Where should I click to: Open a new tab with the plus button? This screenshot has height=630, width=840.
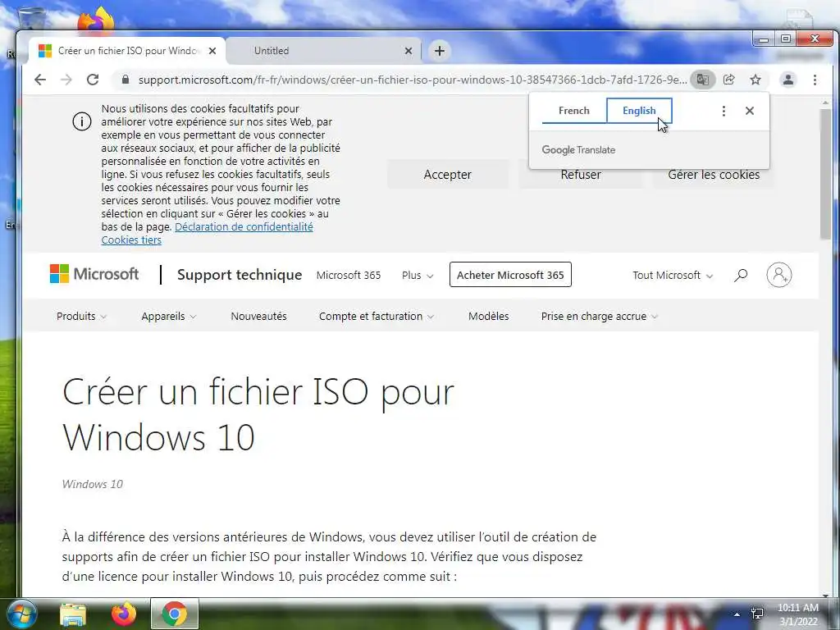(x=440, y=51)
